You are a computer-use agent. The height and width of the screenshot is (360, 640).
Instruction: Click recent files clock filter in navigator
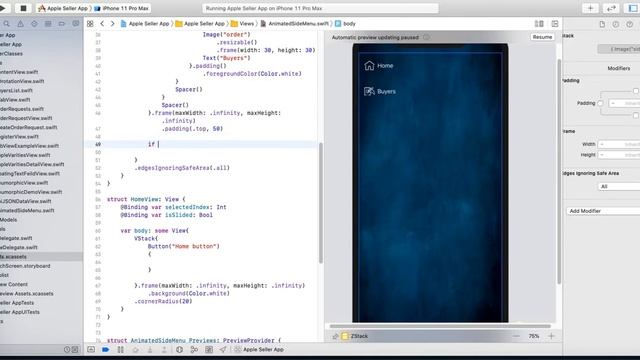coord(67,350)
